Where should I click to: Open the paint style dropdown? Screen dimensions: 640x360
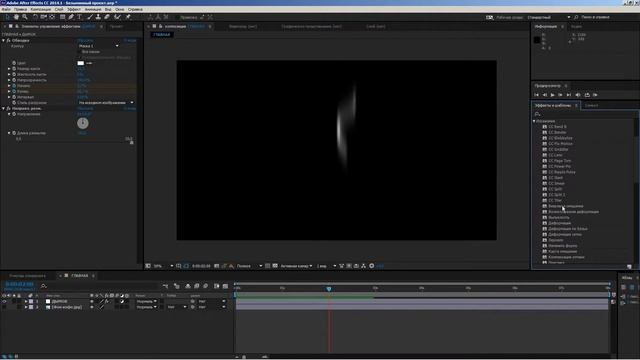point(106,103)
